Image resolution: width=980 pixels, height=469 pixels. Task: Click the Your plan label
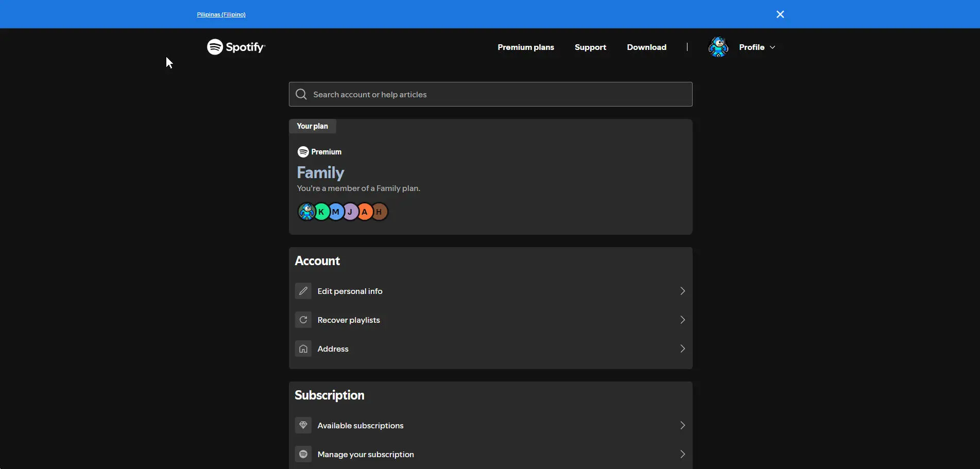[312, 126]
